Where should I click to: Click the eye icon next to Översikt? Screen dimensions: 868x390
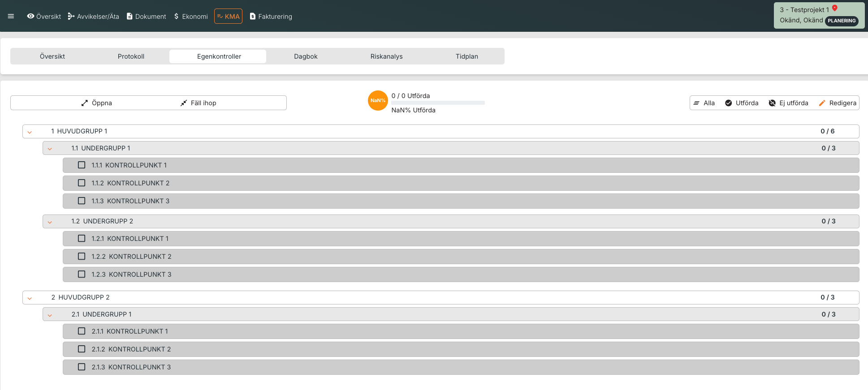coord(30,16)
